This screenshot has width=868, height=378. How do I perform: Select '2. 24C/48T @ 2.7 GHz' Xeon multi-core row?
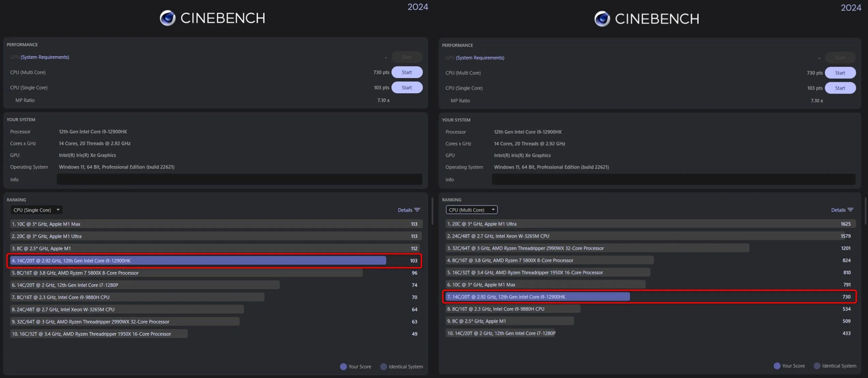pyautogui.click(x=651, y=236)
